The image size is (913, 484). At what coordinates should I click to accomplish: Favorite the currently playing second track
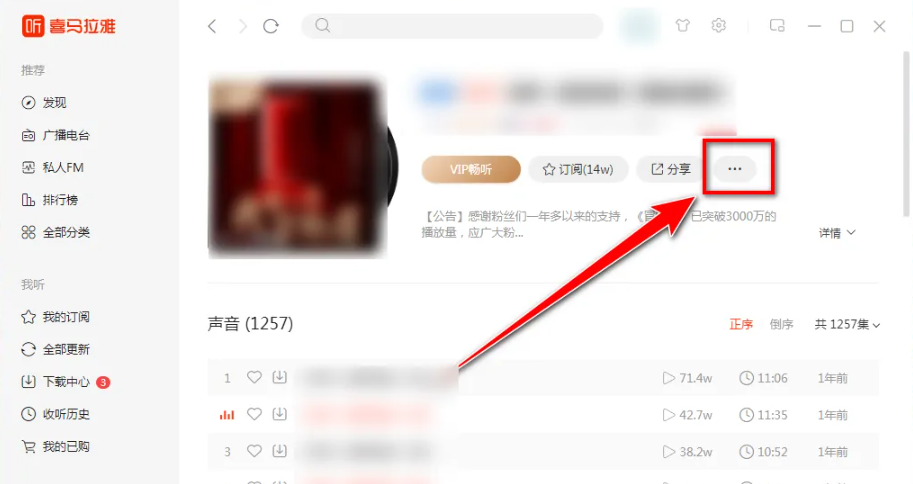(254, 414)
